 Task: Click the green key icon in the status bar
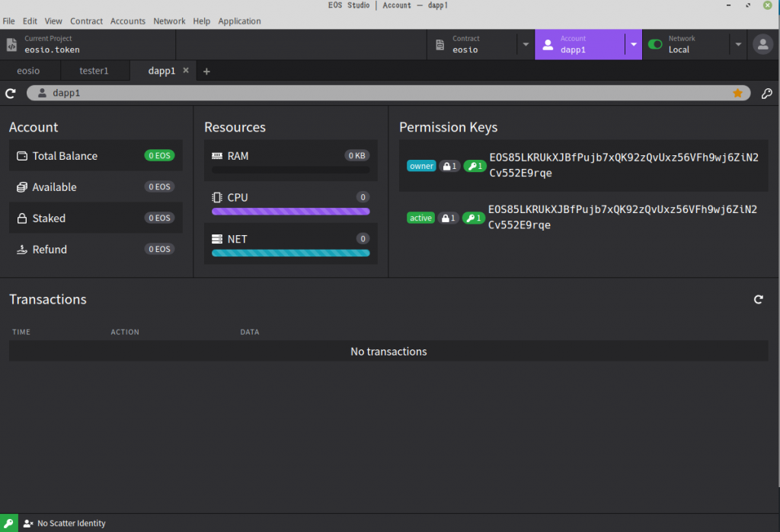pyautogui.click(x=9, y=523)
